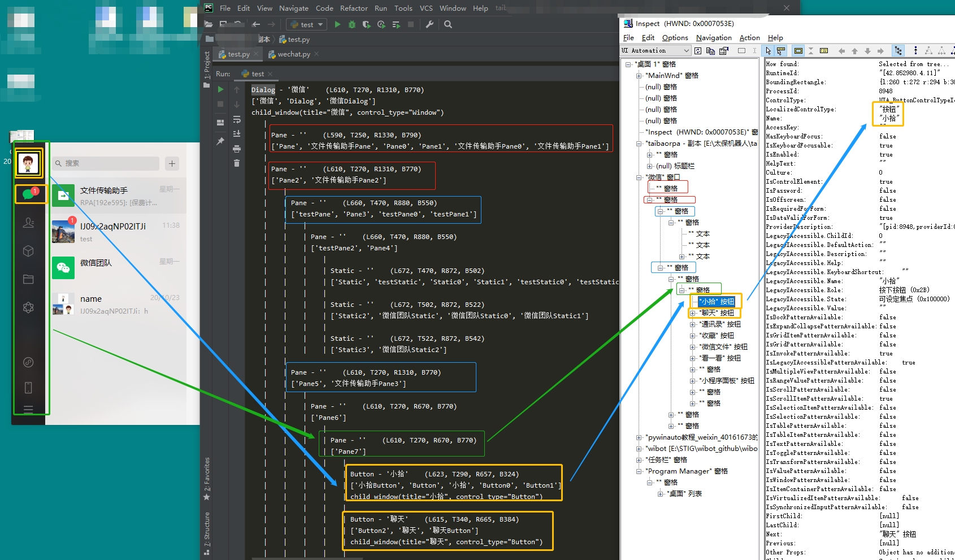Screen dimensions: 955x560
Task: Toggle yellow keyboard icon in Inspect toolbar
Action: (824, 50)
